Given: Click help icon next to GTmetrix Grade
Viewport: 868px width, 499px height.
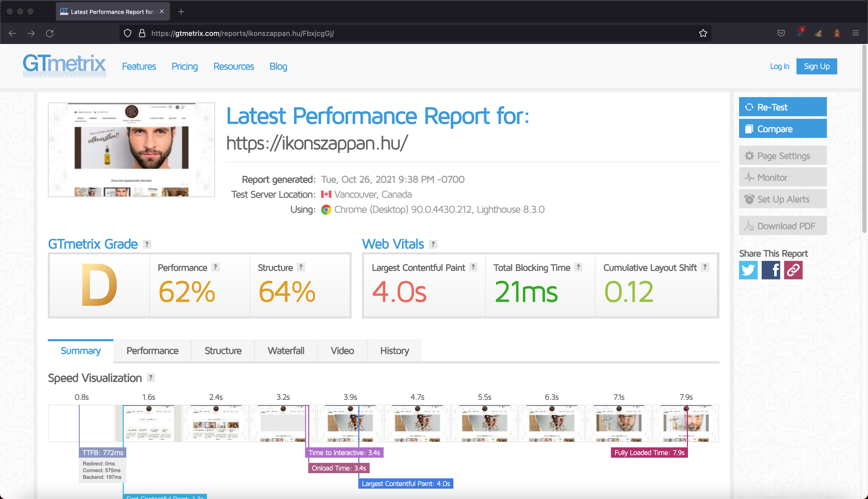Looking at the screenshot, I should click(x=147, y=244).
